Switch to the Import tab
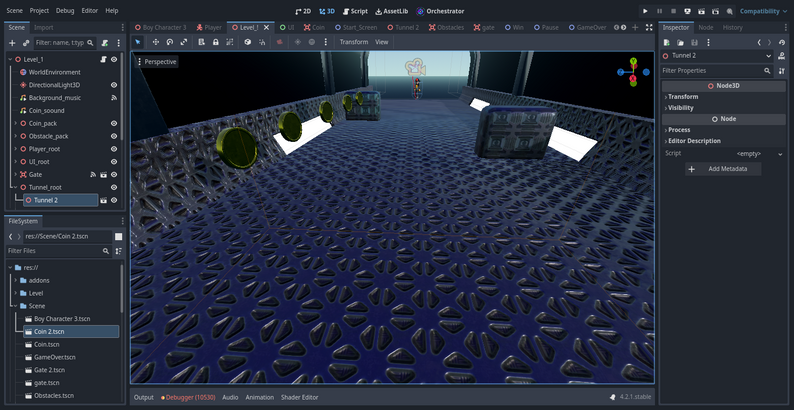 (x=44, y=27)
